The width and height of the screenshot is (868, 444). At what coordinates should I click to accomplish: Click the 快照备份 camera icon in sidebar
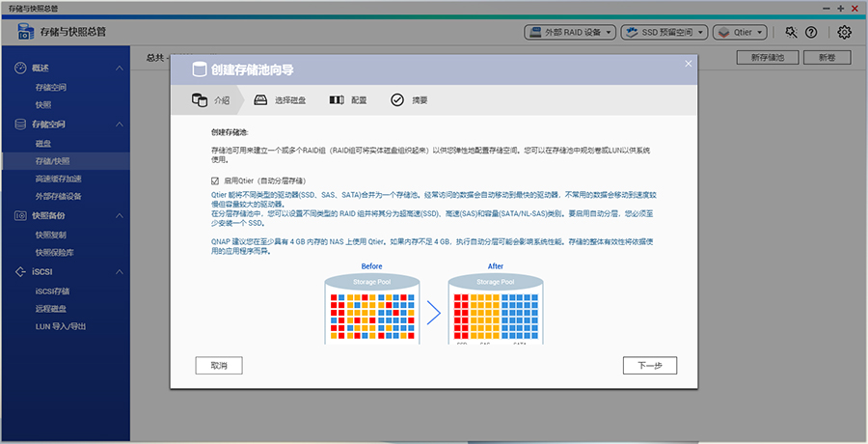tap(20, 215)
